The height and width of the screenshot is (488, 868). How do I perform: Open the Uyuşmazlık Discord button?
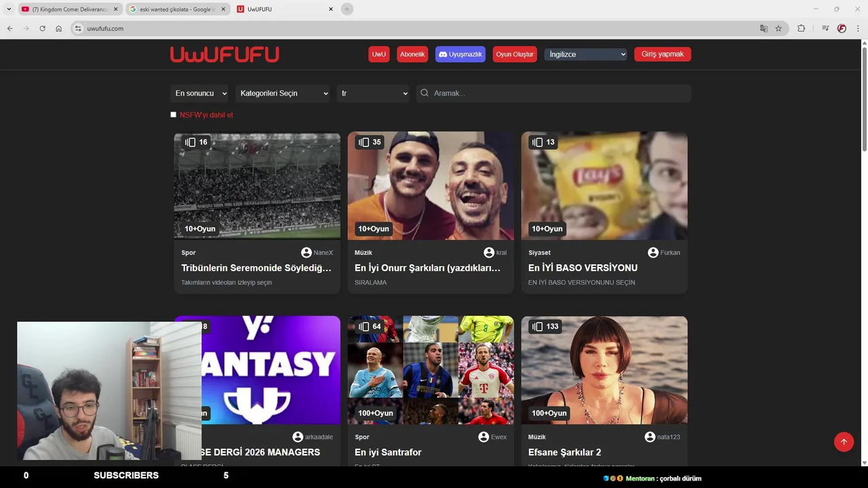pos(460,54)
